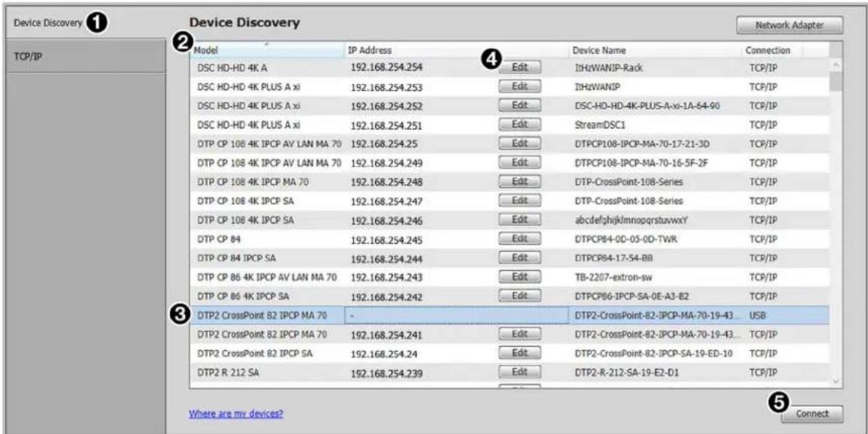Viewport: 868px width, 434px height.
Task: Select the DTP CP 86 4K IPCP SA model
Action: pos(243,296)
